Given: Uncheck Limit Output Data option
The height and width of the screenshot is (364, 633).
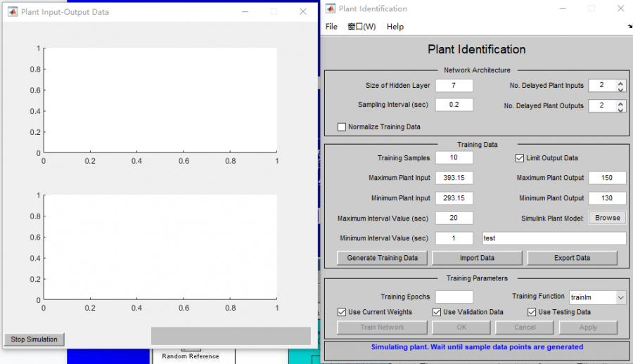Looking at the screenshot, I should click(x=520, y=158).
